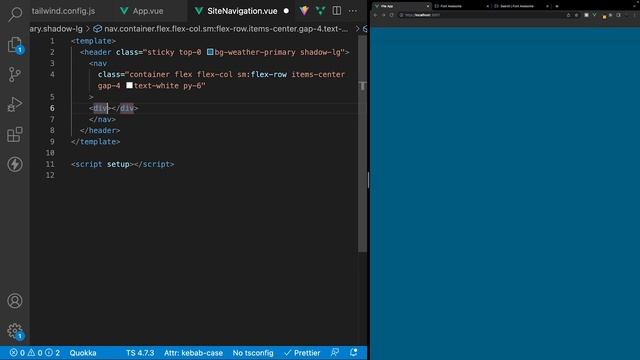Click the Quokka status bar item
640x360 pixels.
point(83,353)
